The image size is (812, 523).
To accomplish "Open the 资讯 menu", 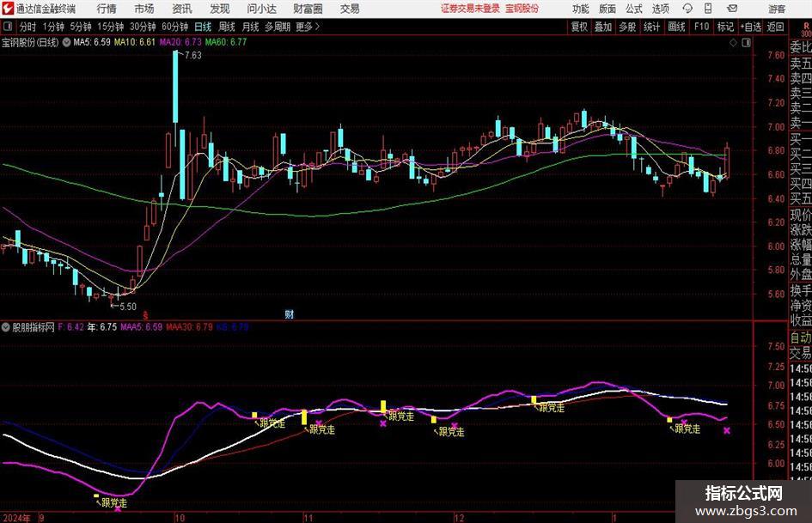I will [182, 9].
